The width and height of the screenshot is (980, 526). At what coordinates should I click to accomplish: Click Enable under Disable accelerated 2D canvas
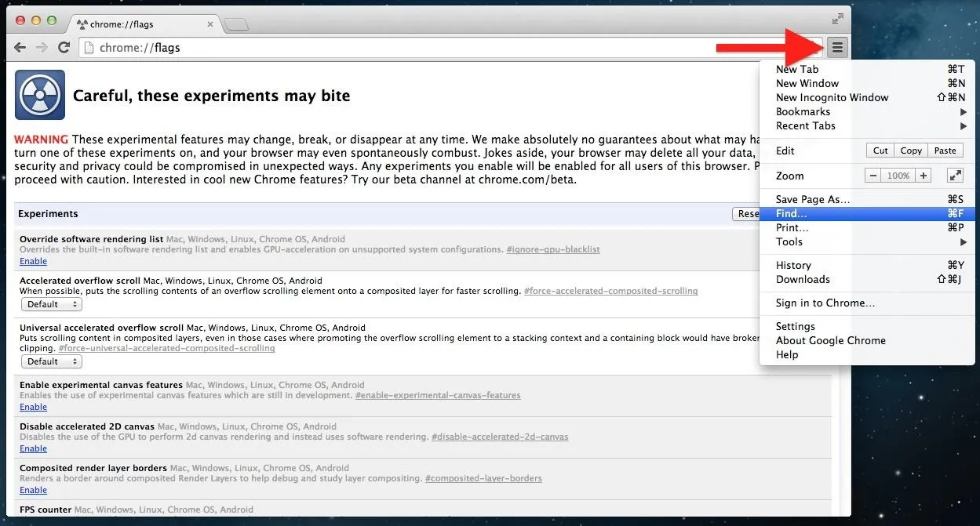coord(33,449)
